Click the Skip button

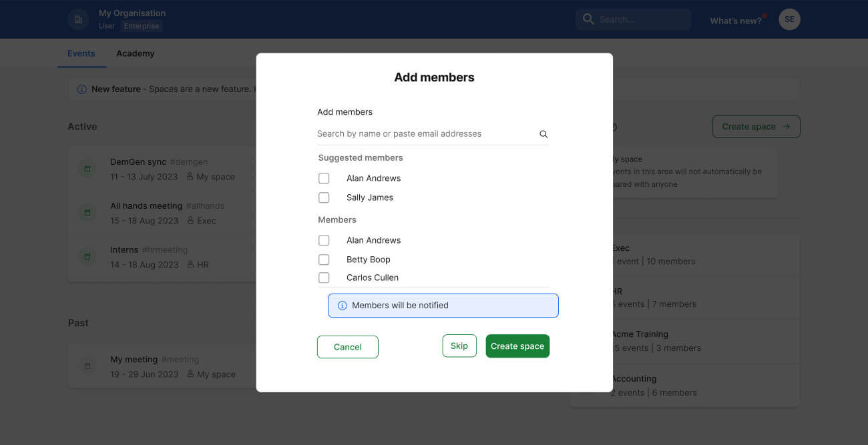tap(459, 346)
